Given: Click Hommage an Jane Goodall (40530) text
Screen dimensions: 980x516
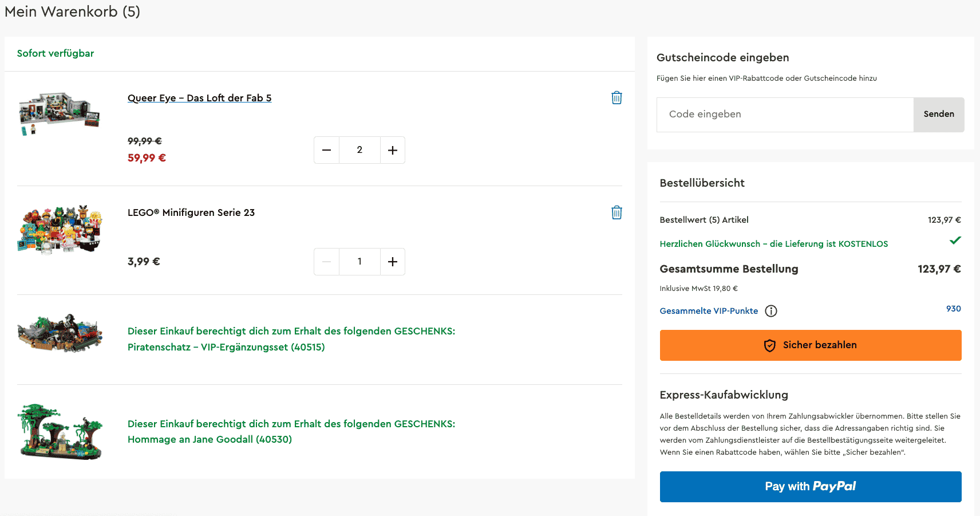Looking at the screenshot, I should coord(210,439).
